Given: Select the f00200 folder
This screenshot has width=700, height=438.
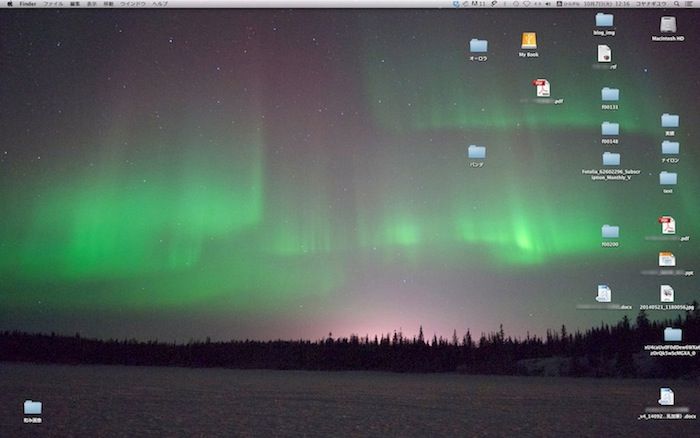Looking at the screenshot, I should click(610, 231).
